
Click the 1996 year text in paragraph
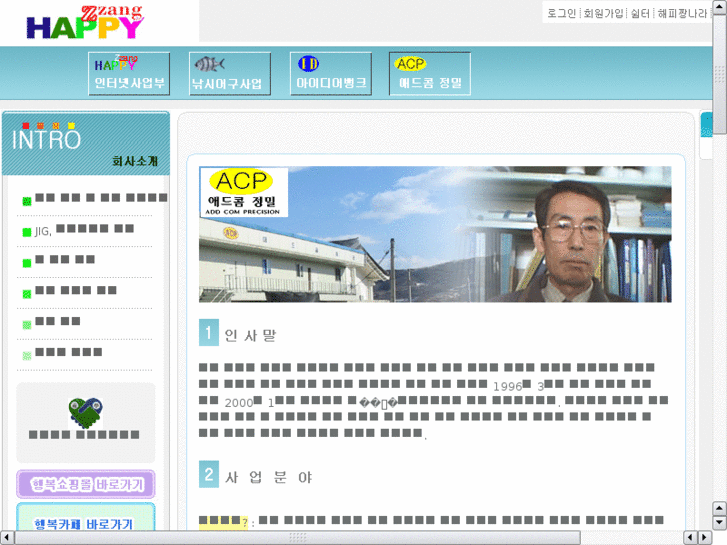(507, 386)
